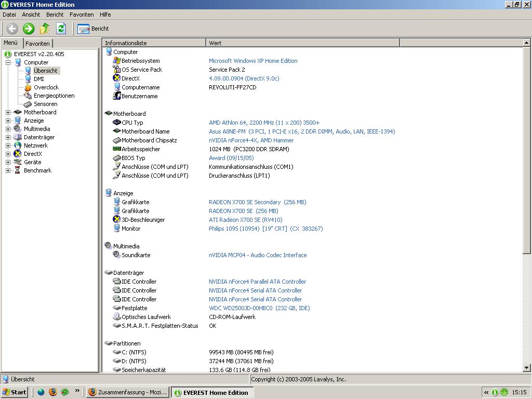Click the Soundkarte speaker icon
The image size is (532, 399).
[117, 255]
